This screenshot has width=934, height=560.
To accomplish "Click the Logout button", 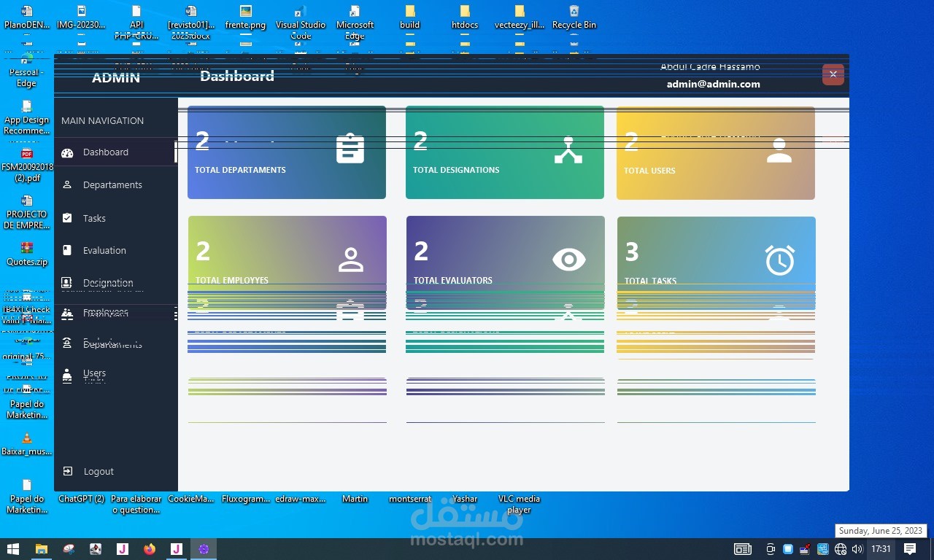I will pyautogui.click(x=99, y=471).
